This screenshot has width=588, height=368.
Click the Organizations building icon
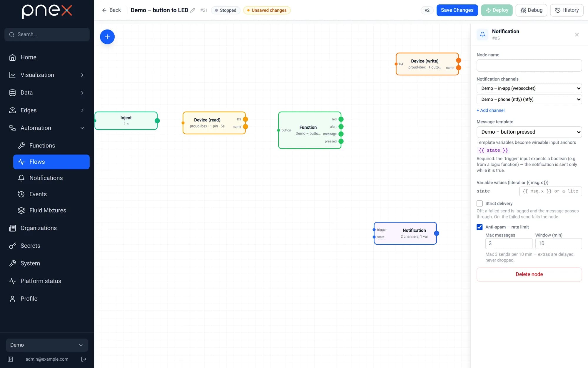12,228
